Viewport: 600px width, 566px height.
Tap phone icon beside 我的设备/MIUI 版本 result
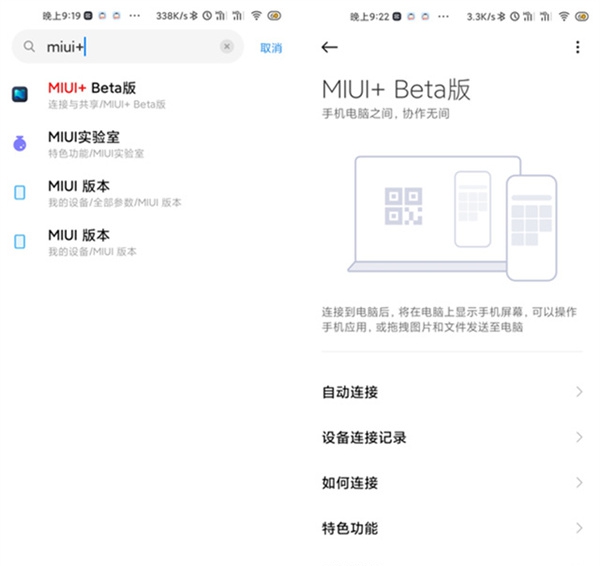click(20, 241)
